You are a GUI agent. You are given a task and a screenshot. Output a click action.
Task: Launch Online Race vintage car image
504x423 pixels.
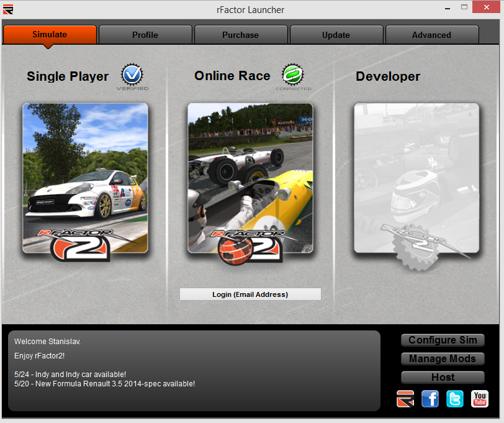pyautogui.click(x=250, y=178)
